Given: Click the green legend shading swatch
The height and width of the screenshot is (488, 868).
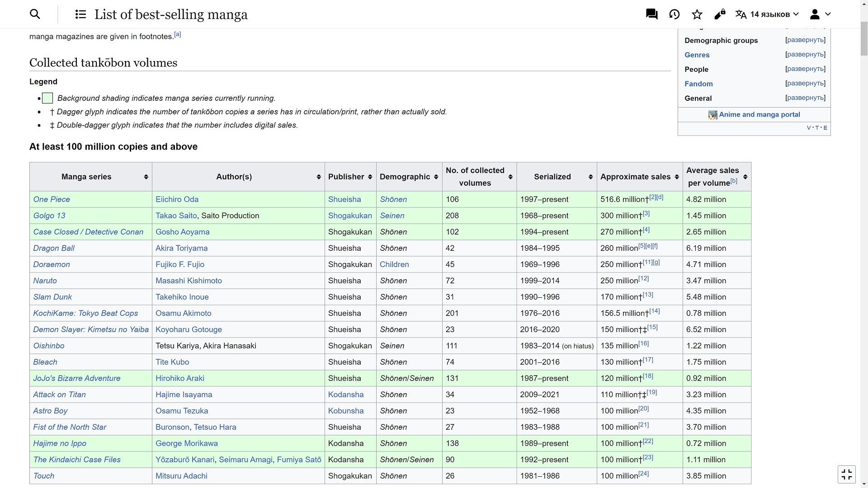Looking at the screenshot, I should tap(47, 98).
